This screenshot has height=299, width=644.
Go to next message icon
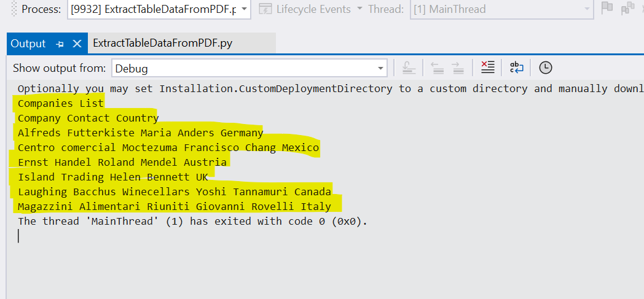point(458,68)
